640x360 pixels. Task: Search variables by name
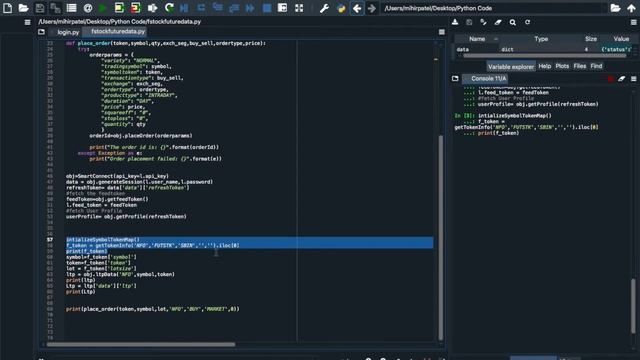click(x=513, y=22)
